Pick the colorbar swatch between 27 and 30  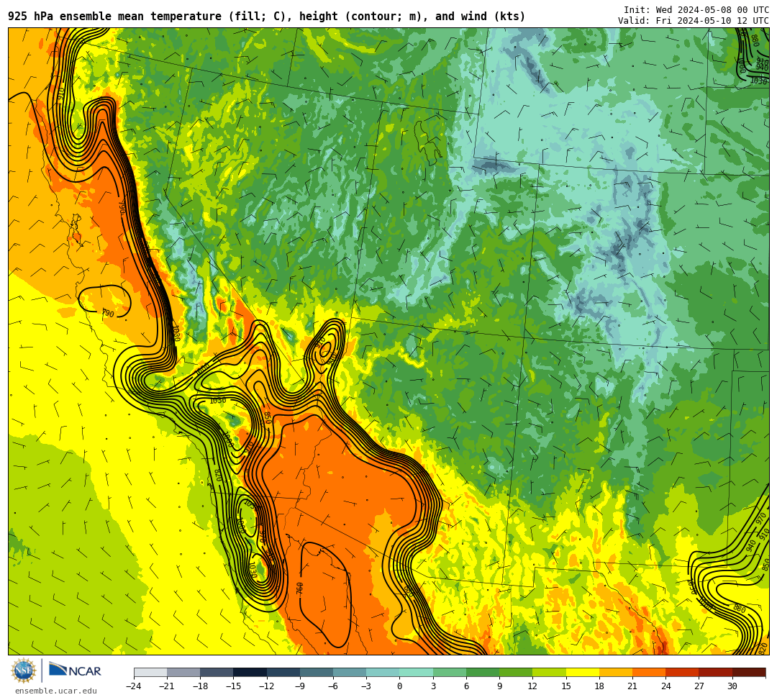pyautogui.click(x=716, y=672)
